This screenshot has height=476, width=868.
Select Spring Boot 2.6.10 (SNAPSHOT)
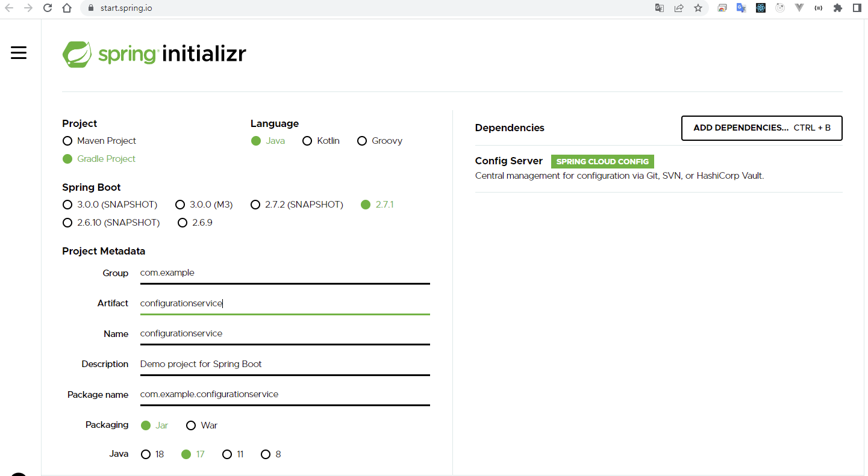(x=111, y=223)
